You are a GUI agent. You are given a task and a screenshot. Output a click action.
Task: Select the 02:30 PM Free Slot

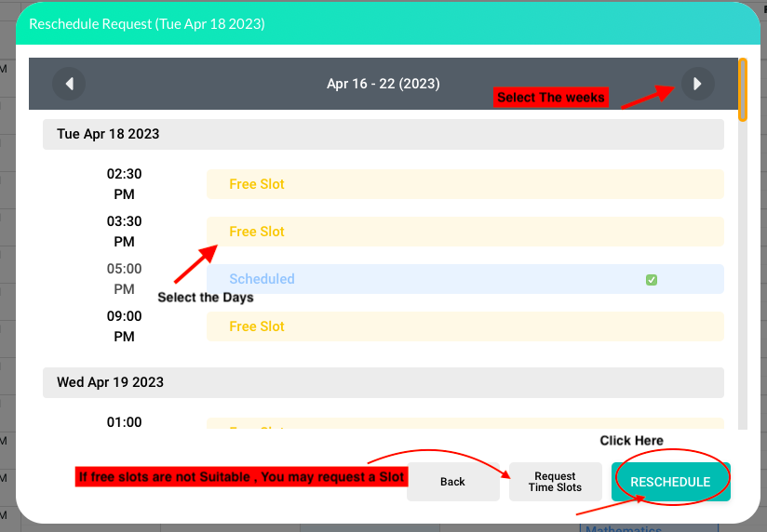click(x=464, y=184)
